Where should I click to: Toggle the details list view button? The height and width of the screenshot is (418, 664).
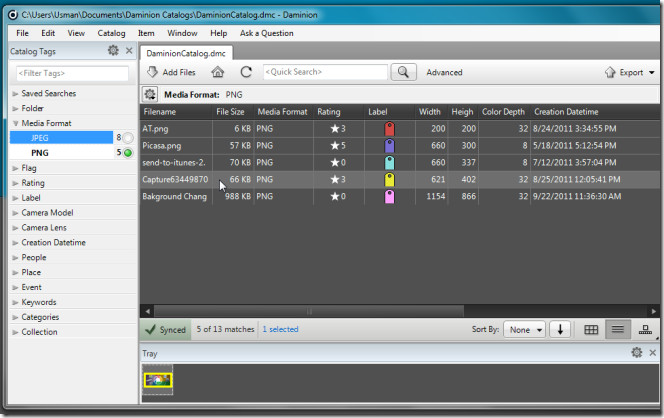(618, 329)
